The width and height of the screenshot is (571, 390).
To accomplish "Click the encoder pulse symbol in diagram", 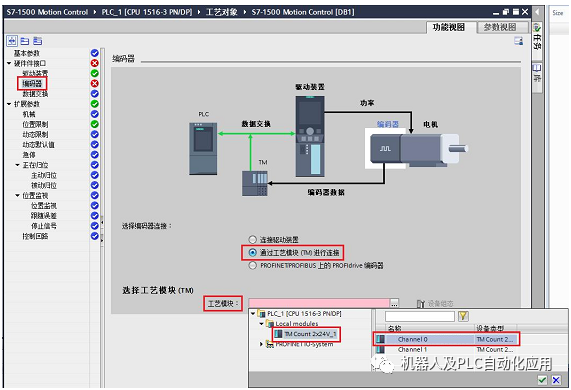I will [385, 148].
